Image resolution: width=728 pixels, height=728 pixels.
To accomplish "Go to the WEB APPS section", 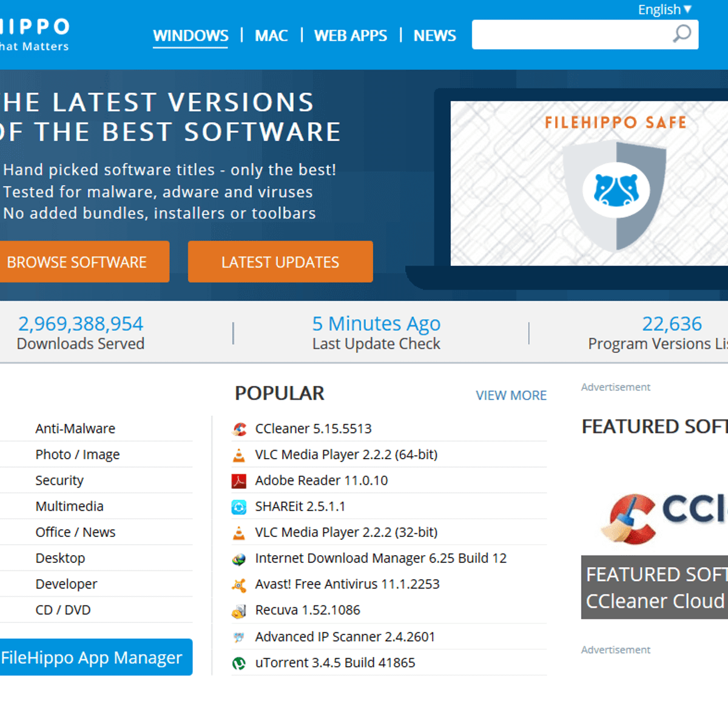I will pos(351,36).
